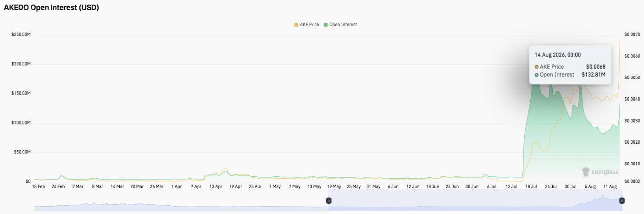The image size is (644, 214).
Task: Click the 24 Jun date label
Action: pyautogui.click(x=452, y=187)
